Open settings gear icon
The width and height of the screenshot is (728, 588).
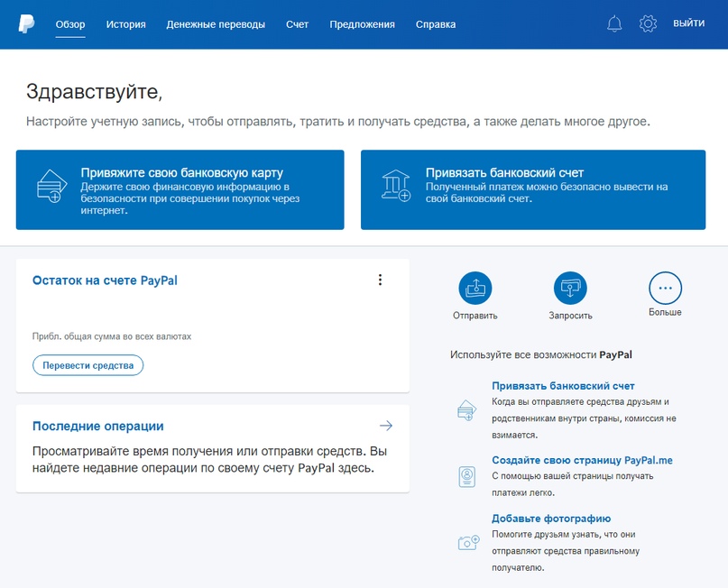click(648, 23)
